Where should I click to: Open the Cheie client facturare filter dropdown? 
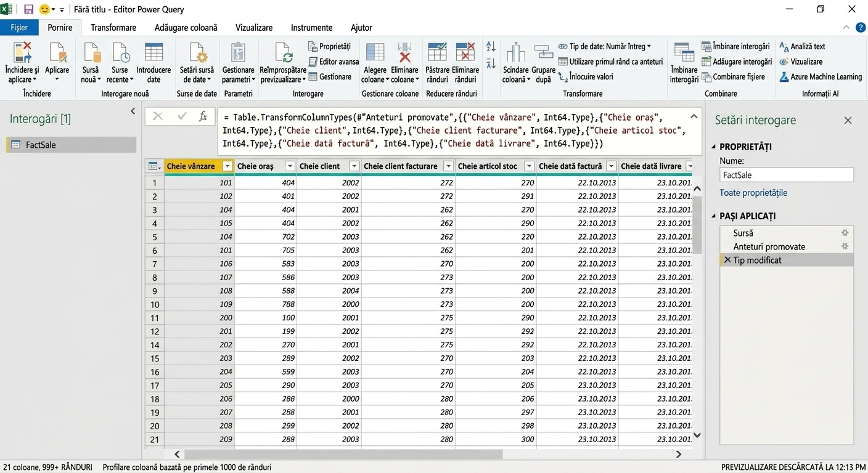click(448, 166)
